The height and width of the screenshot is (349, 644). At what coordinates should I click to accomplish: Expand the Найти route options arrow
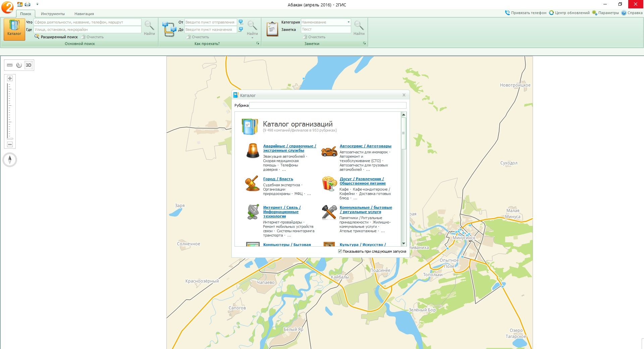point(252,38)
